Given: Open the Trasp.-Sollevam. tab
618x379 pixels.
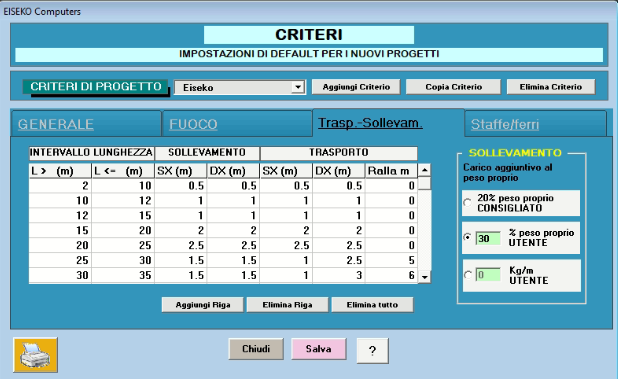Looking at the screenshot, I should click(388, 123).
